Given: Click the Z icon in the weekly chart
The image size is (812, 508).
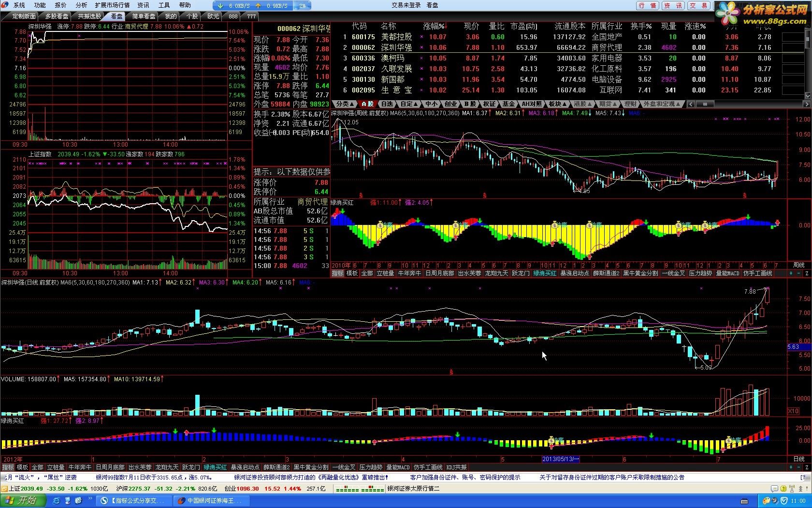Looking at the screenshot, I should (x=806, y=273).
